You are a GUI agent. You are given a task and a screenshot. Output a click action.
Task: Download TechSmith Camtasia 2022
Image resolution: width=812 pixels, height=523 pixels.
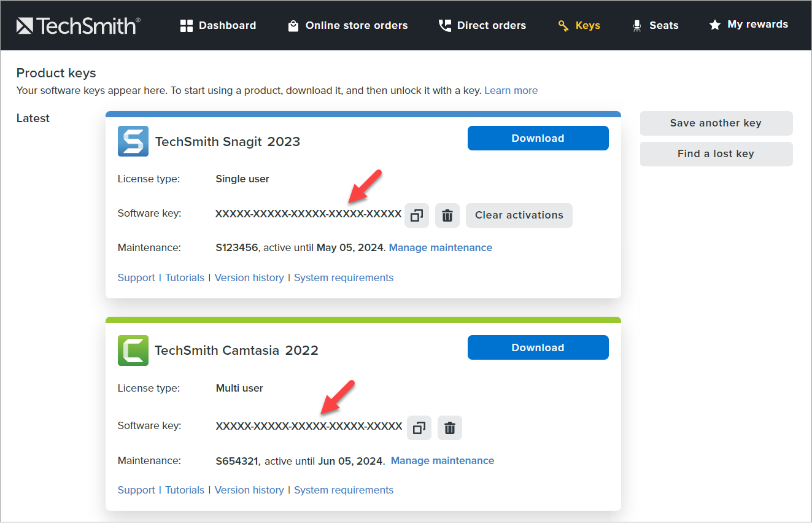[x=538, y=347]
